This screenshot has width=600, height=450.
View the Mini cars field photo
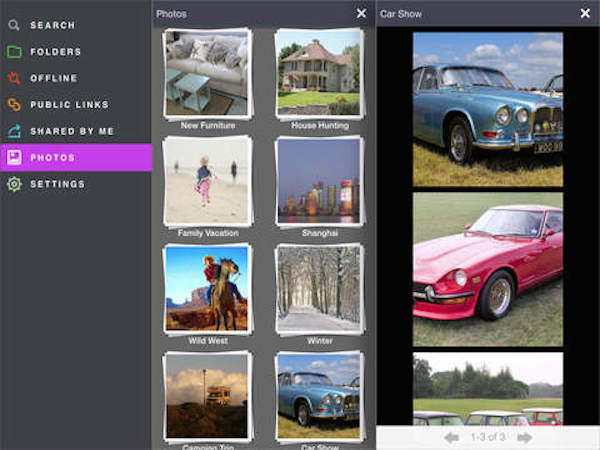click(x=488, y=389)
